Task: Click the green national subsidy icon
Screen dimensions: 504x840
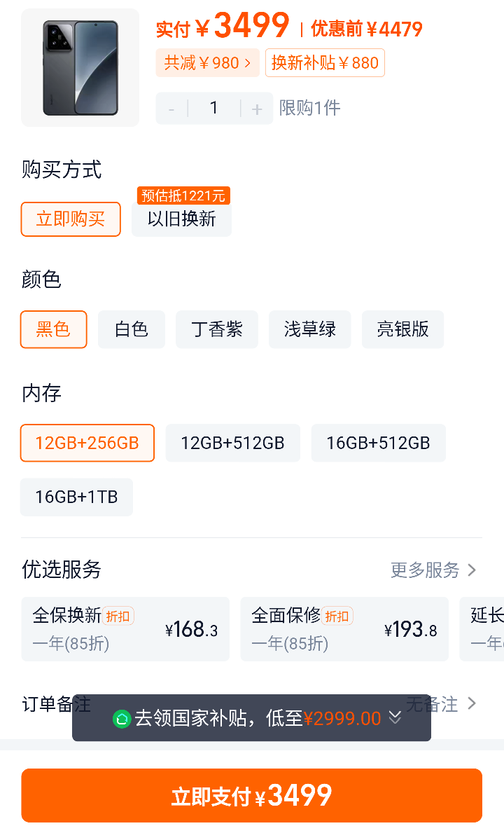Action: point(122,718)
